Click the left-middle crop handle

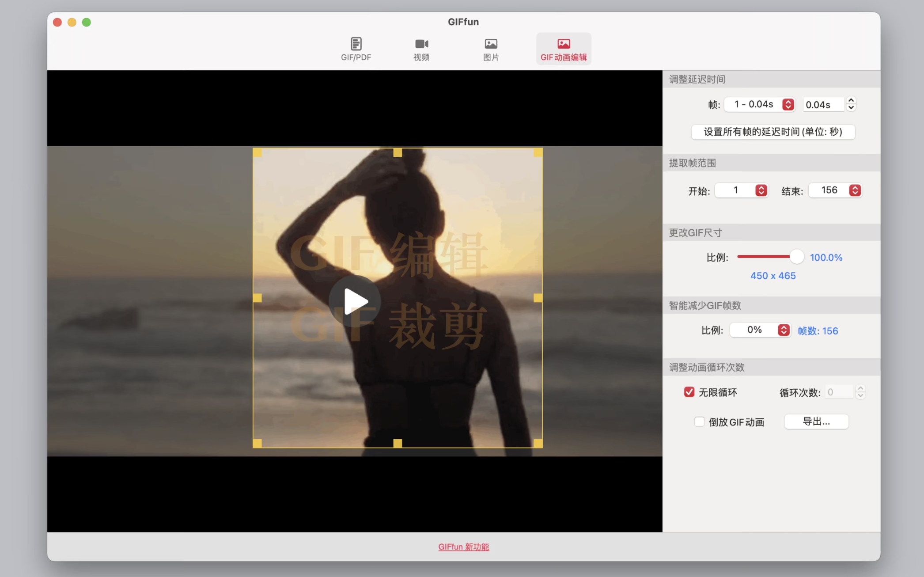(257, 298)
